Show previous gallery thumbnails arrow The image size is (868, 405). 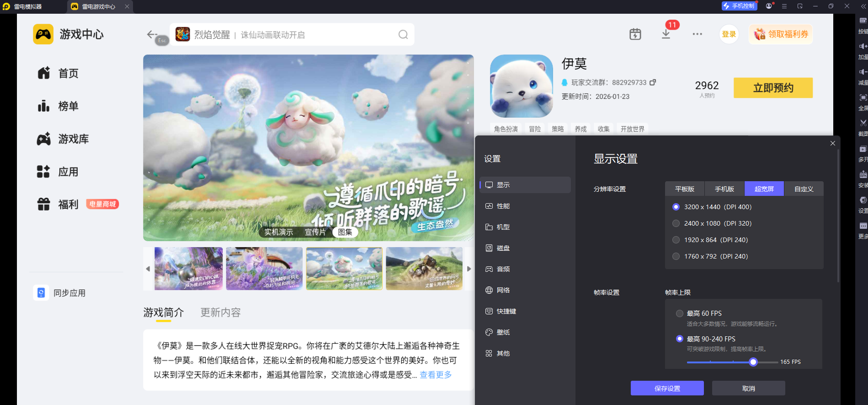tap(148, 269)
